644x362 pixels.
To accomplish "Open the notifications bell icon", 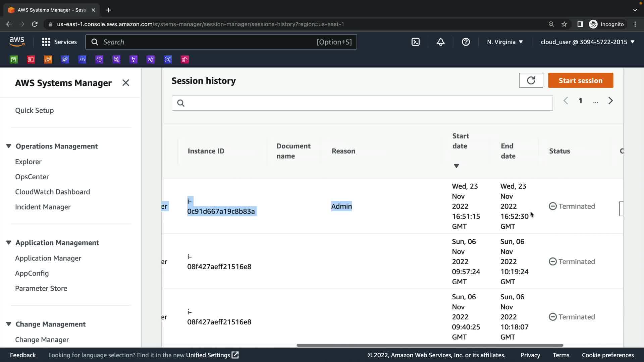I will click(440, 42).
